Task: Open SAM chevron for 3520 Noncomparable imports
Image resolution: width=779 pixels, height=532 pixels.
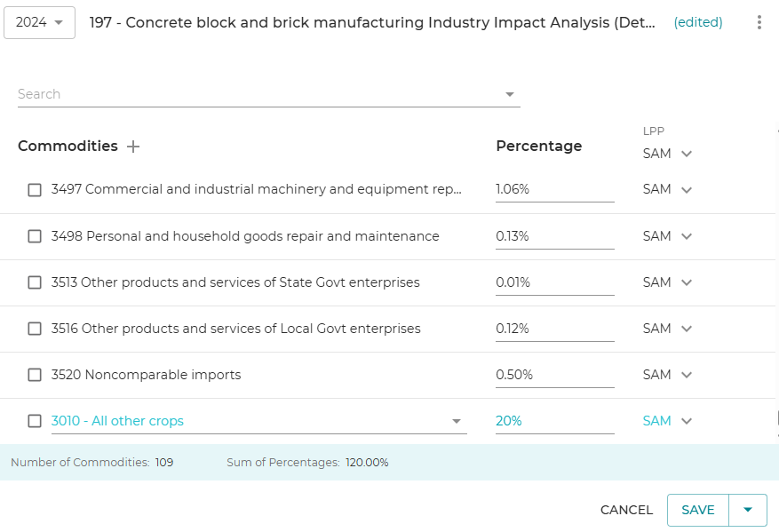Action: pyautogui.click(x=686, y=375)
